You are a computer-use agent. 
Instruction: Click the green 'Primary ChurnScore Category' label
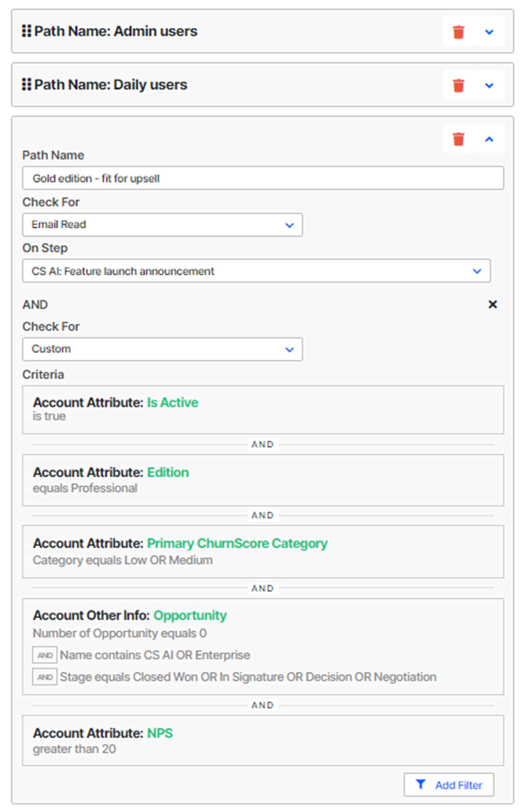237,543
